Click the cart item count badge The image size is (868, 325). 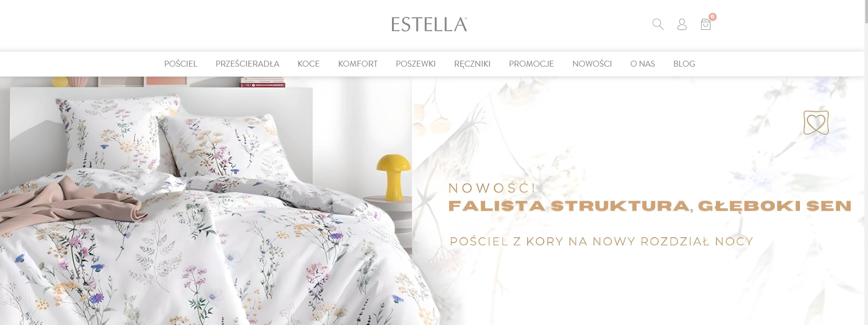(713, 17)
